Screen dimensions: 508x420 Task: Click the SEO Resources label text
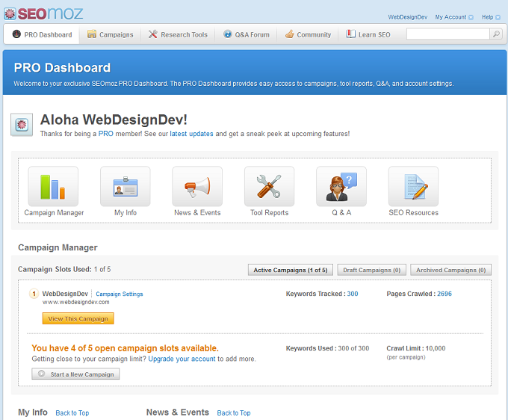tap(413, 212)
